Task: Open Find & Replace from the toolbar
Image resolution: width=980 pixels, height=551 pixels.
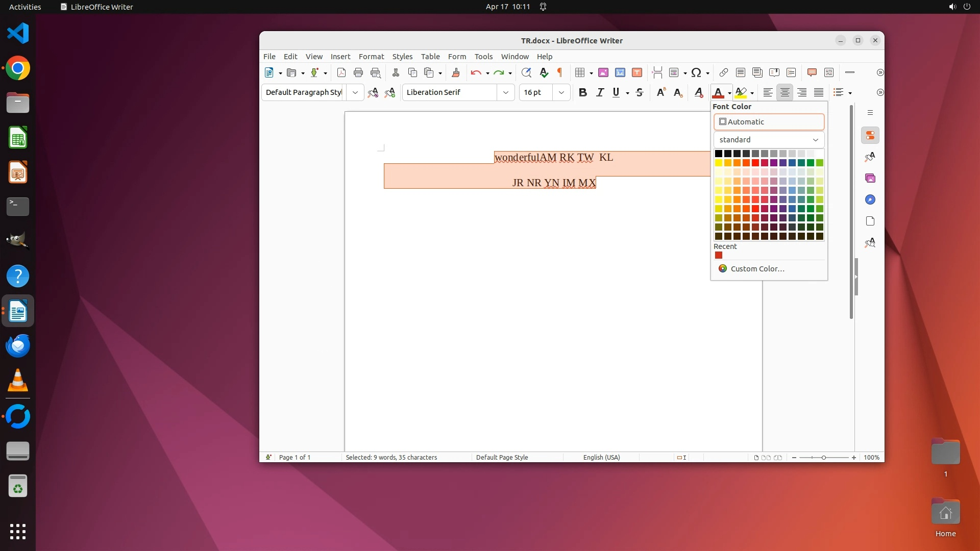Action: 526,73
